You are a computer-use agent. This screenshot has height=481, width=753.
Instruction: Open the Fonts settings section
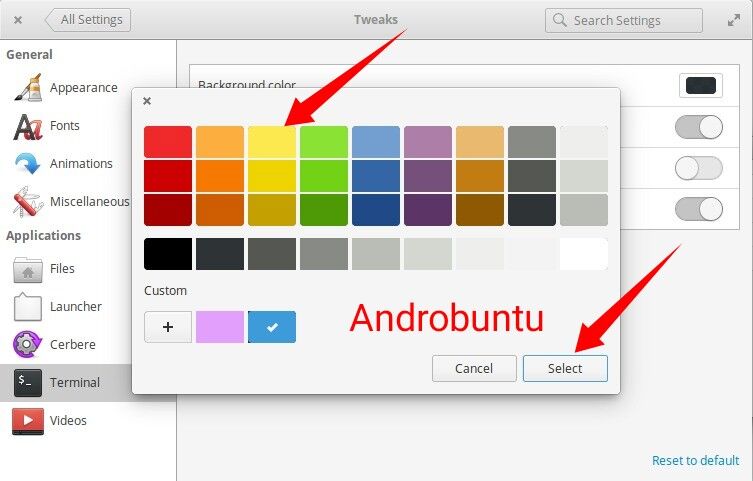[65, 126]
